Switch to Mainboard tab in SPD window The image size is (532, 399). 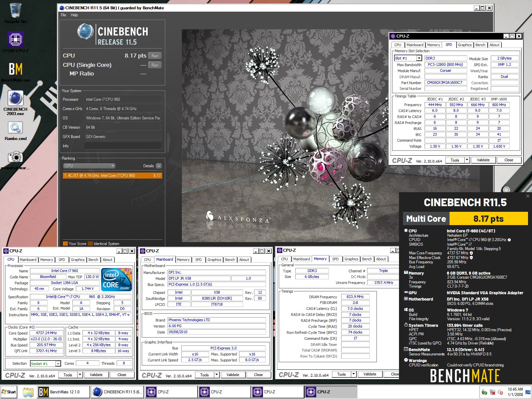415,45
